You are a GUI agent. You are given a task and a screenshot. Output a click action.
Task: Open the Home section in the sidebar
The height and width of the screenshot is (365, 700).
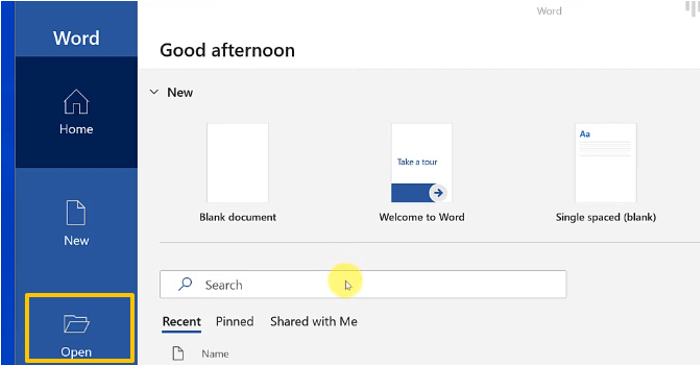(76, 112)
